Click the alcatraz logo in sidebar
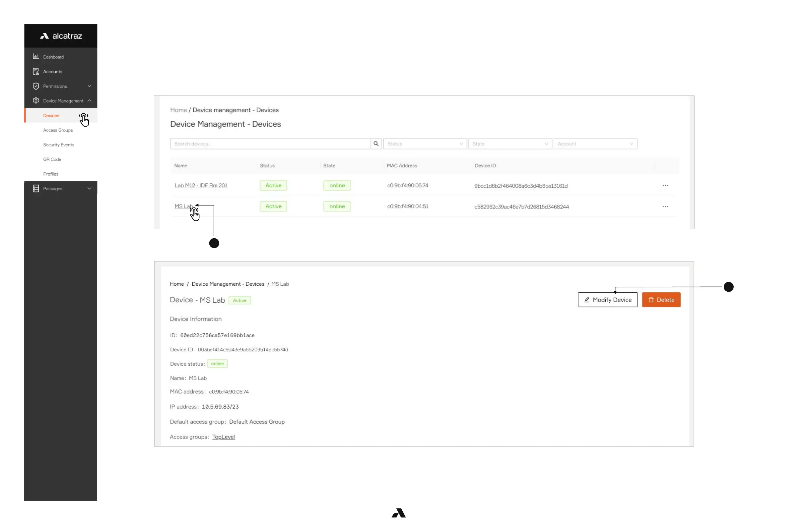The height and width of the screenshot is (525, 812). [61, 36]
